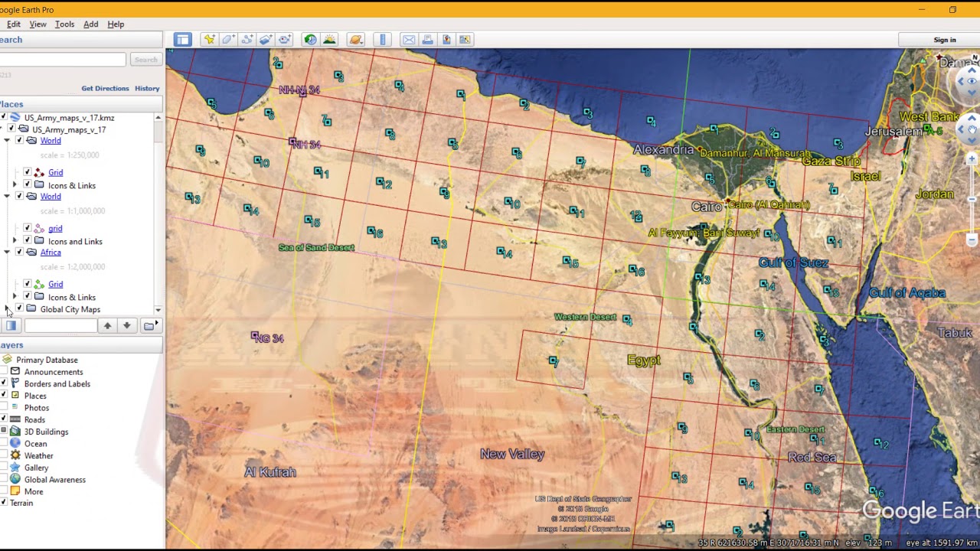The width and height of the screenshot is (980, 551).
Task: Toggle sunlight across the landscape tool
Action: pos(329,40)
